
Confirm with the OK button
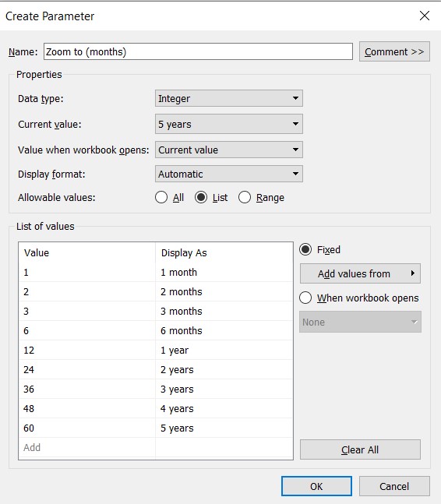(x=316, y=486)
